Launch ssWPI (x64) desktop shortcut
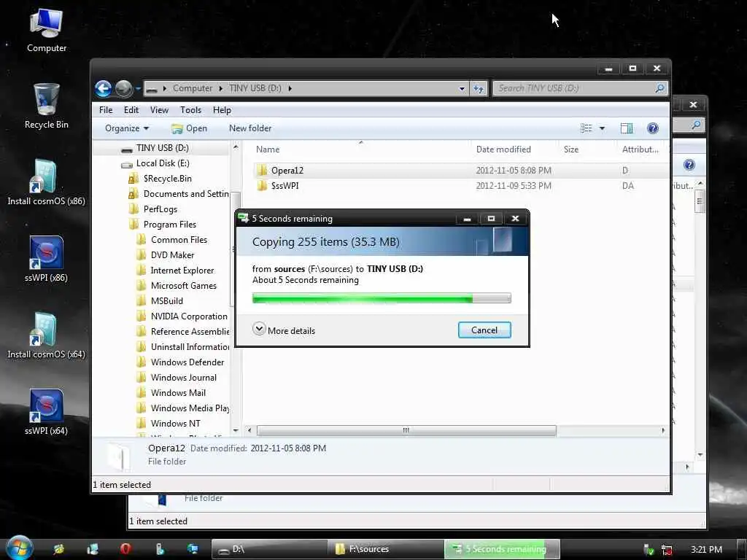Viewport: 747px width, 560px height. pyautogui.click(x=46, y=413)
